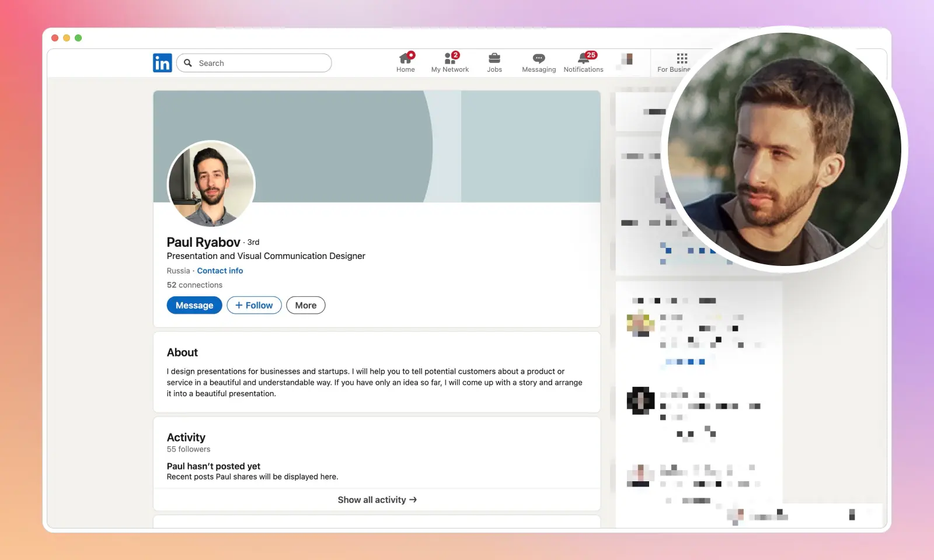Follow Paul Ryabov

(253, 305)
